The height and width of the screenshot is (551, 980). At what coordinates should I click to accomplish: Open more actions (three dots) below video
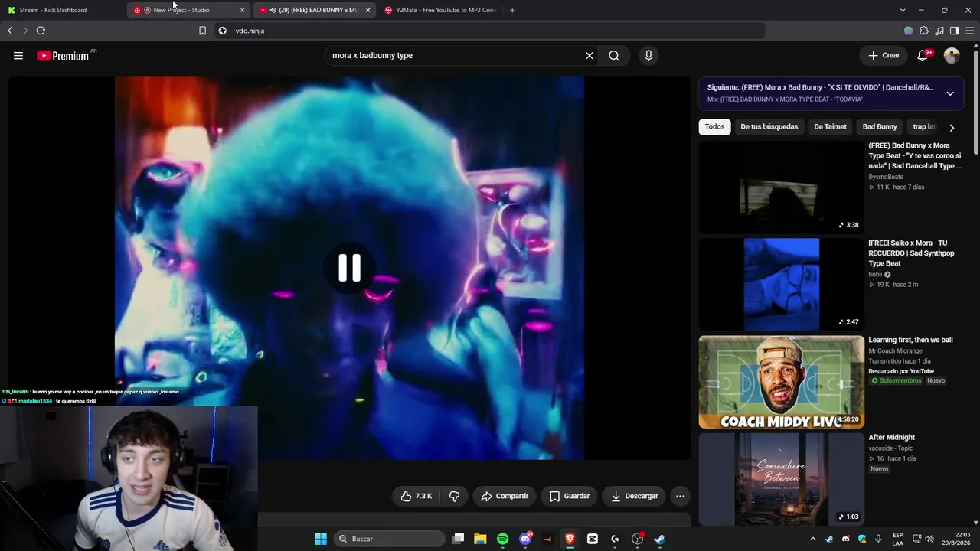680,496
